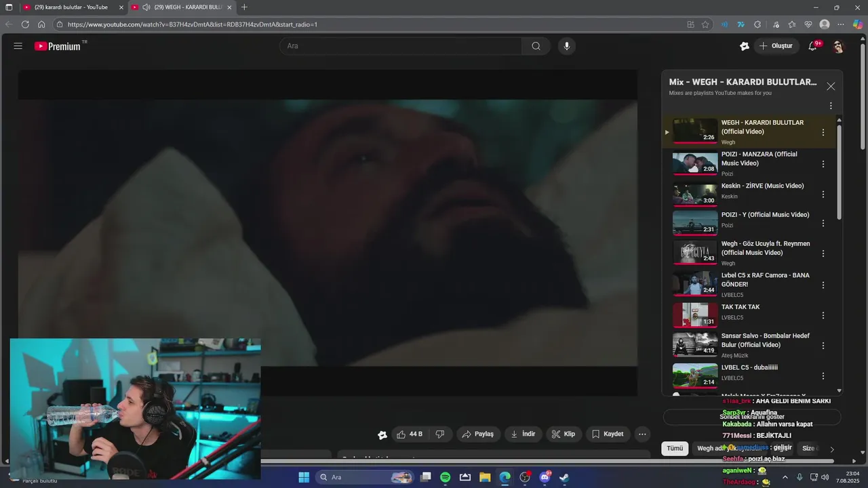Show hidden system tray icons chevron
868x488 pixels.
[x=785, y=477]
